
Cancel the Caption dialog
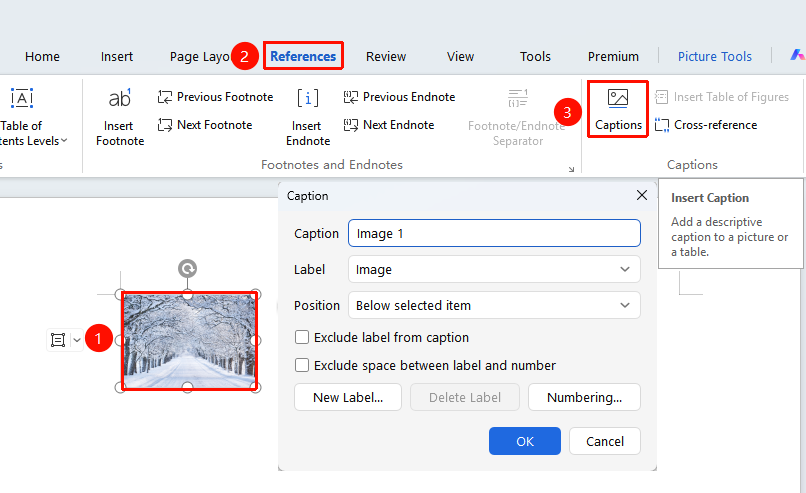605,441
